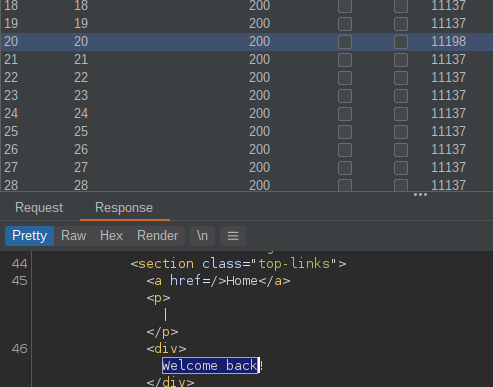Toggle the \n show non-printable characters button
Image resolution: width=493 pixels, height=387 pixels.
point(202,236)
